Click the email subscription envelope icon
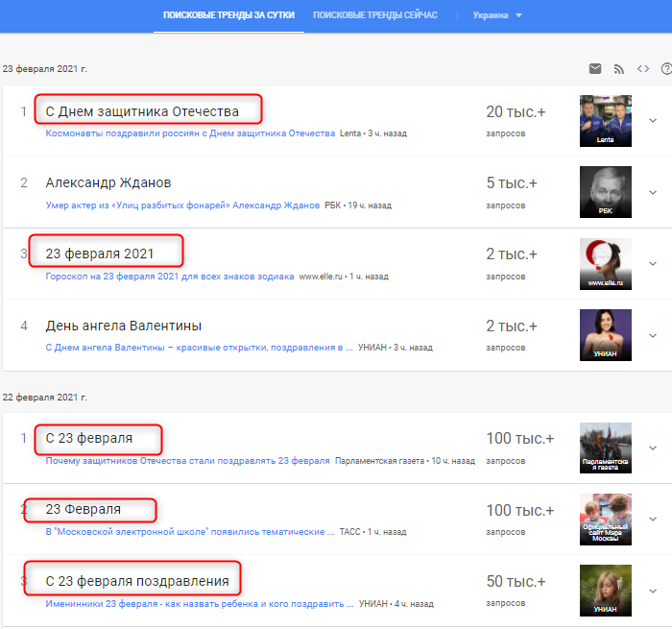The image size is (672, 629). [595, 69]
